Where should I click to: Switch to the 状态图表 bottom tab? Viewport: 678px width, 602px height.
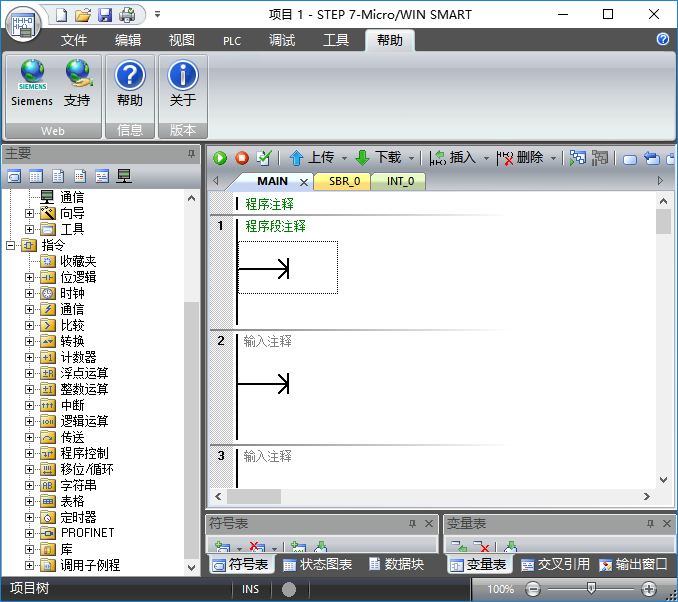317,564
